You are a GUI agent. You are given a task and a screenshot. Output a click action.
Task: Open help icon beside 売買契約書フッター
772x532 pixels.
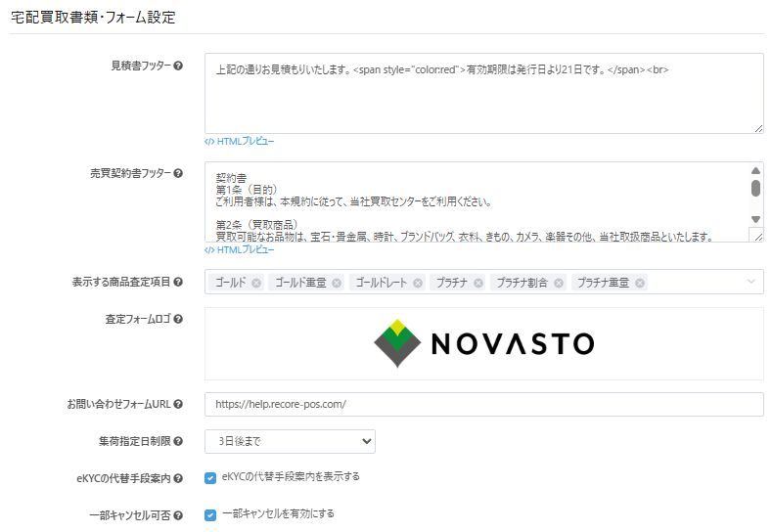tap(178, 173)
